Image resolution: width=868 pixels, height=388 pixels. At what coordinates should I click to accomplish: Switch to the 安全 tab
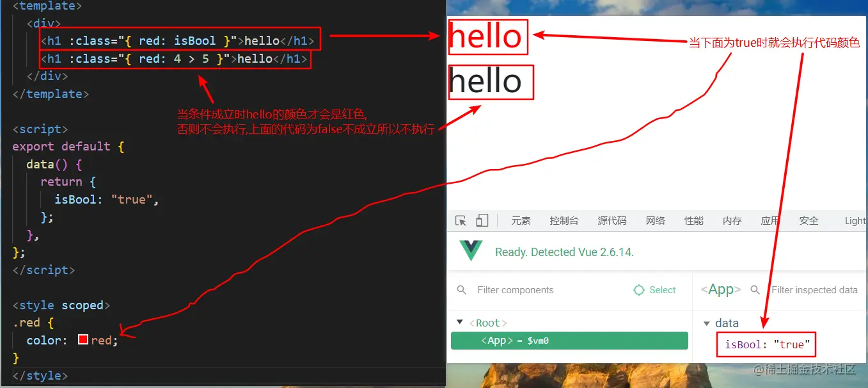pos(809,221)
